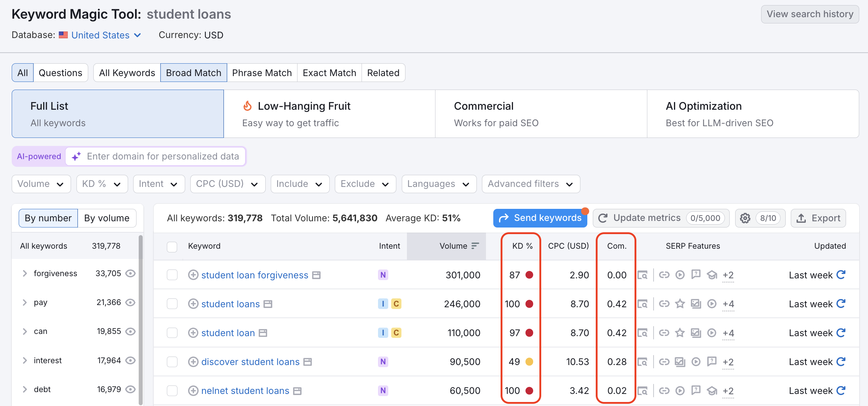Click SERP view icon for discover student loans

(x=643, y=362)
